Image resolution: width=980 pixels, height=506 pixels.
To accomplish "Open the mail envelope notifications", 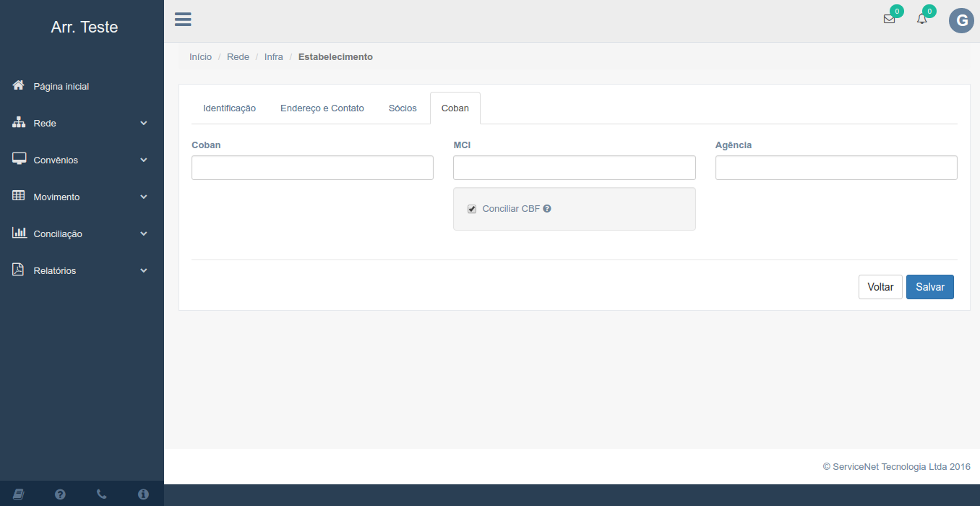I will 889,20.
